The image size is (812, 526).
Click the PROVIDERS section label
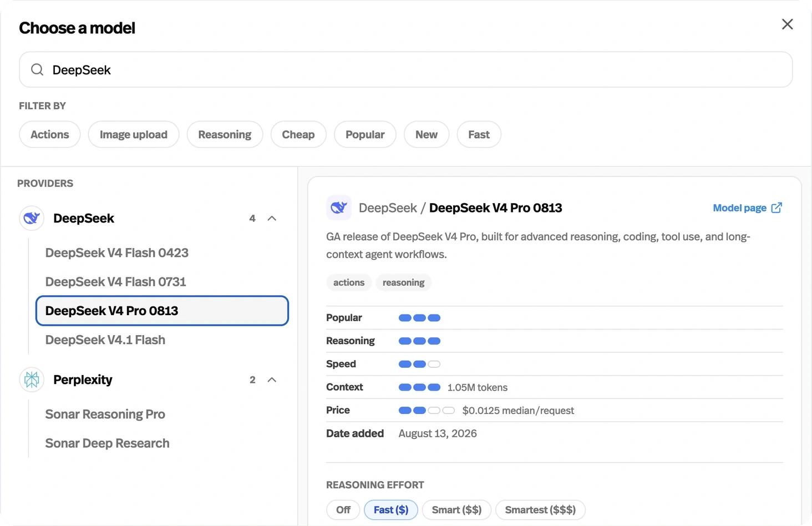point(45,183)
